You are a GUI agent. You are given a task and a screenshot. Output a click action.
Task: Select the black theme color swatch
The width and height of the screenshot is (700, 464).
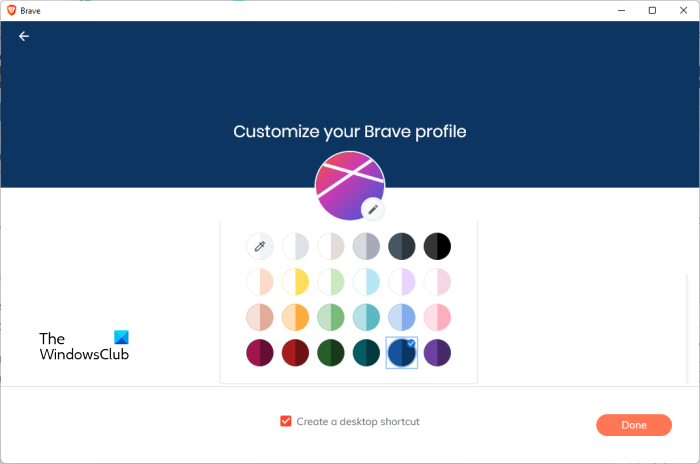(x=437, y=246)
